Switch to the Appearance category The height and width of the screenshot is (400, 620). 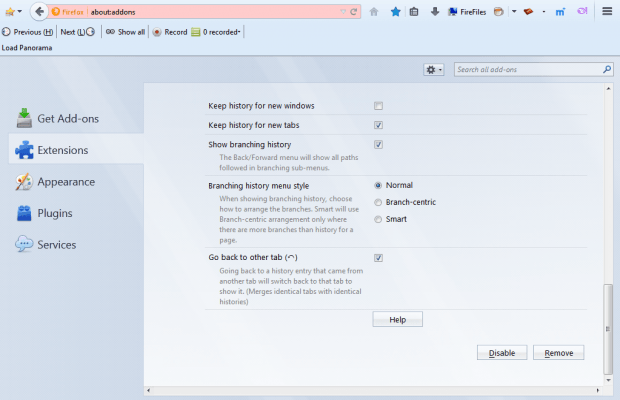pyautogui.click(x=76, y=182)
